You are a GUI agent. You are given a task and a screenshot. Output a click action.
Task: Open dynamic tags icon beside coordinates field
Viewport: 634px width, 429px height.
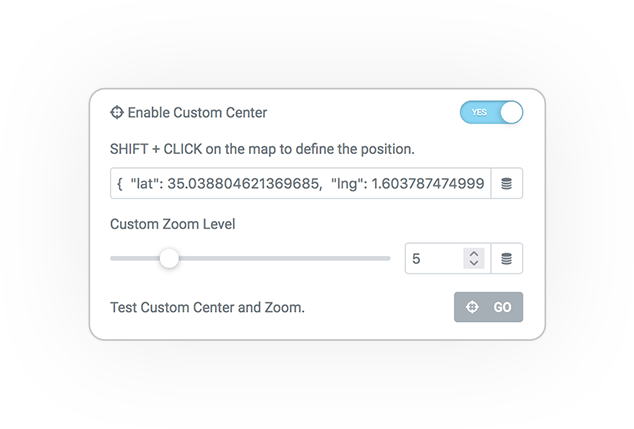click(507, 184)
